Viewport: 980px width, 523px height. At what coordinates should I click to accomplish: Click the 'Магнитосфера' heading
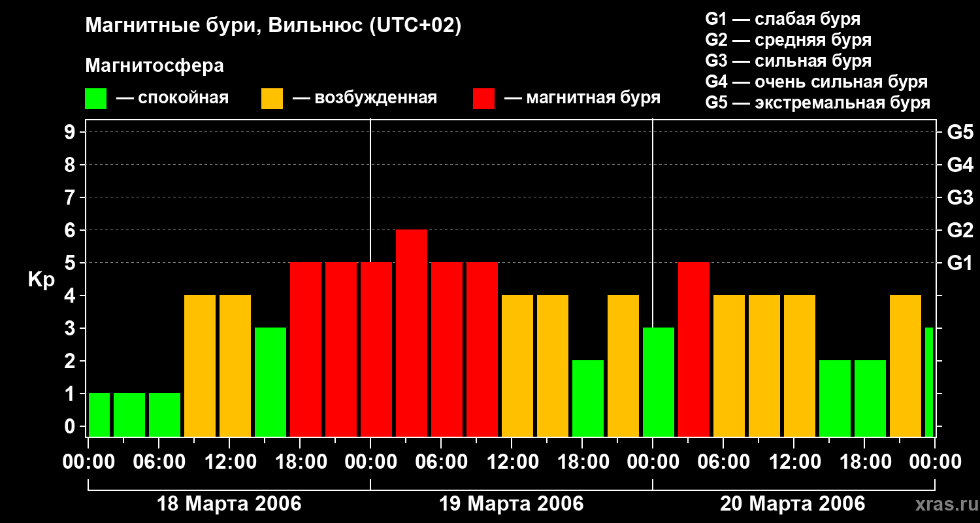coord(154,66)
